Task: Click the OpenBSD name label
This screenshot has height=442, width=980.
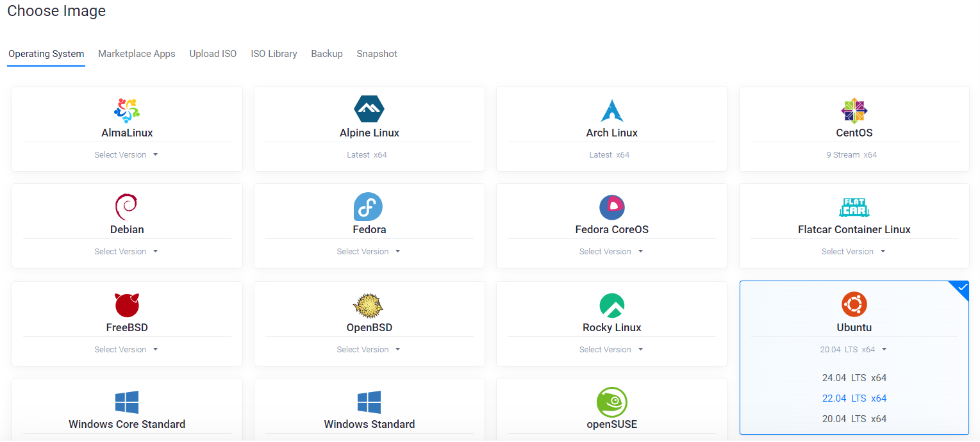Action: [x=369, y=327]
